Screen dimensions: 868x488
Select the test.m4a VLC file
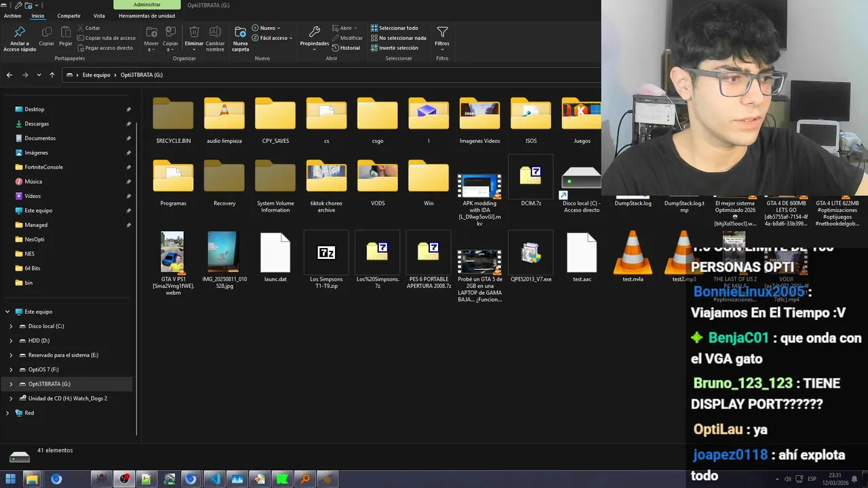(633, 257)
